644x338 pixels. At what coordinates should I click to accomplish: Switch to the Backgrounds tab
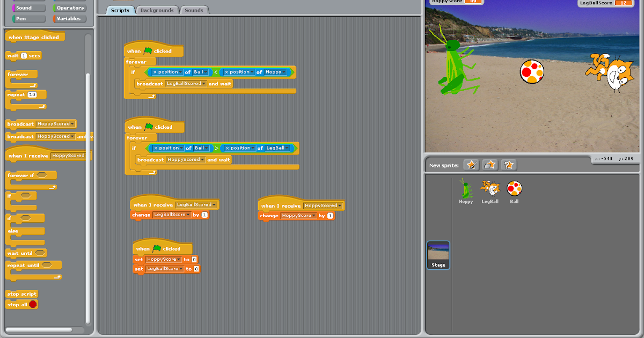[158, 10]
